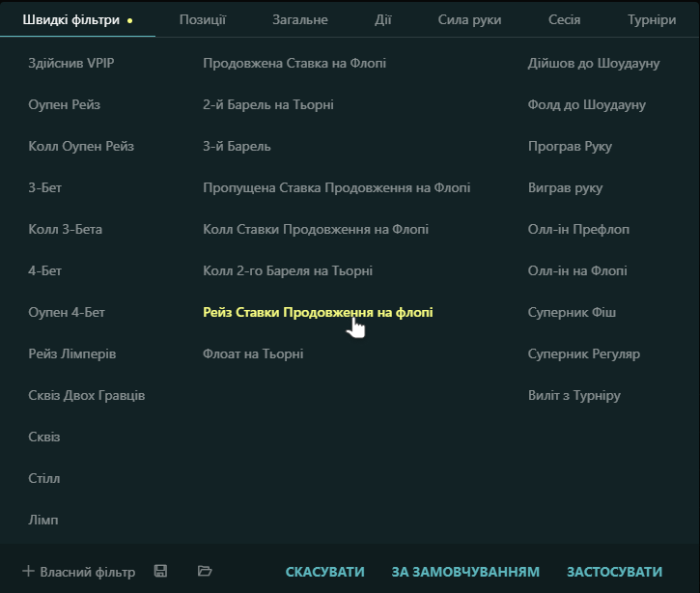Select the Флоат на Тьорні filter

coord(253,353)
